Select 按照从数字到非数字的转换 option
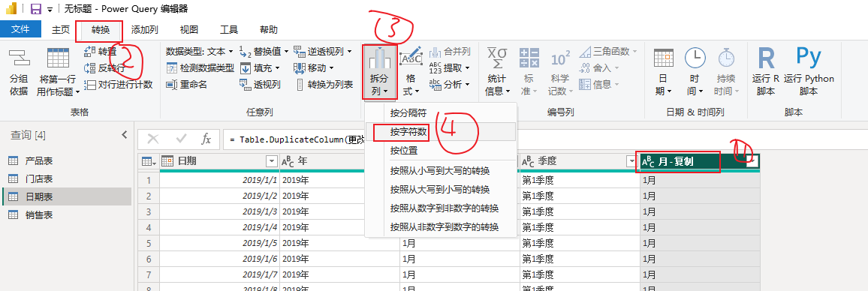868x291 pixels. [x=441, y=208]
